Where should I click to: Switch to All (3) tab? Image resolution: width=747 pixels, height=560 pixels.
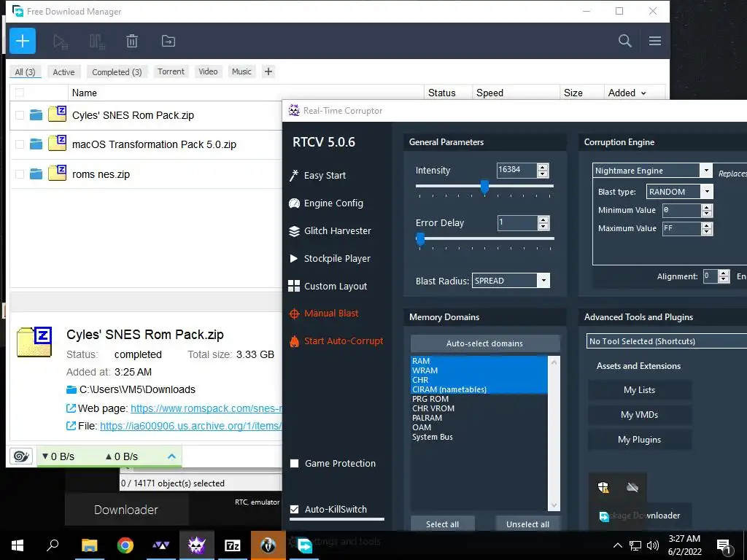pos(26,72)
